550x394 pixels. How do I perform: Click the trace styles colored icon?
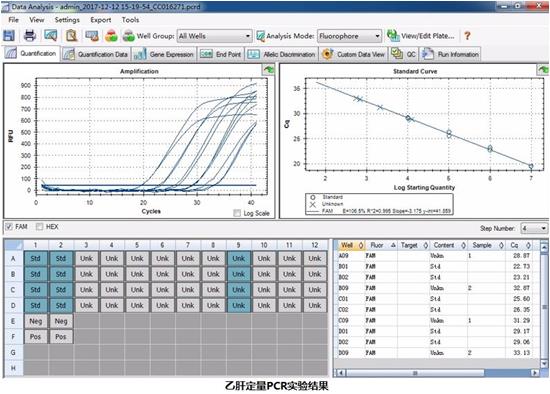pyautogui.click(x=112, y=35)
